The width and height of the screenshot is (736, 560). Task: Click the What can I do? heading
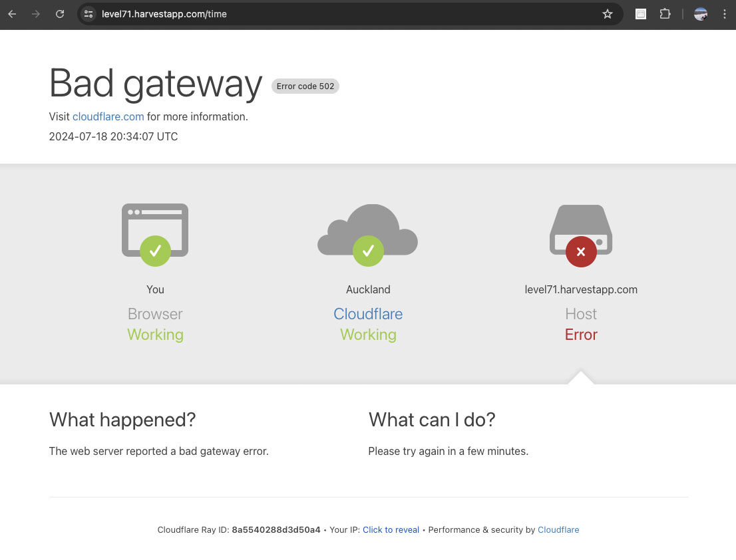tap(432, 420)
